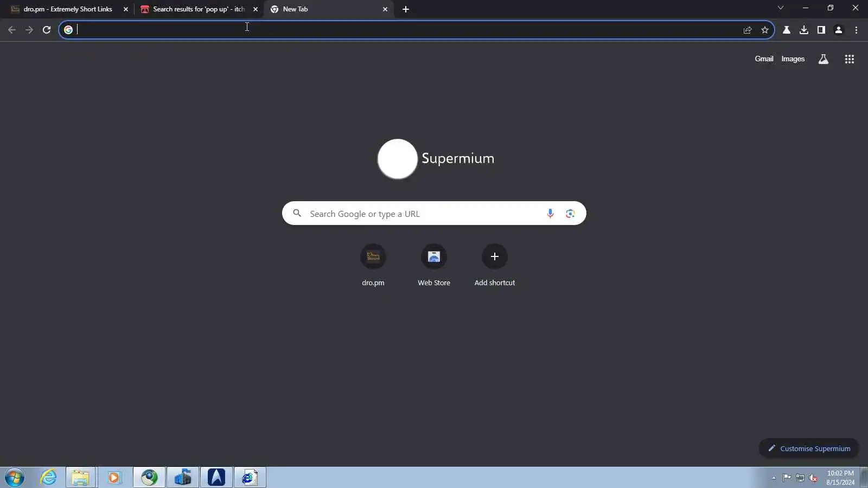Minimize the browser window
Screen dimensions: 868x488
(x=806, y=8)
